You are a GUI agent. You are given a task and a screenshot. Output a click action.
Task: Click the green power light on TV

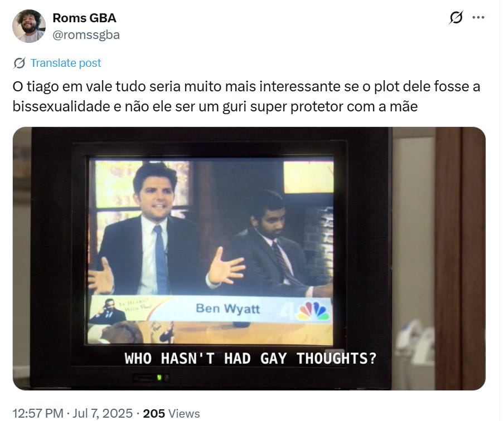pyautogui.click(x=159, y=378)
